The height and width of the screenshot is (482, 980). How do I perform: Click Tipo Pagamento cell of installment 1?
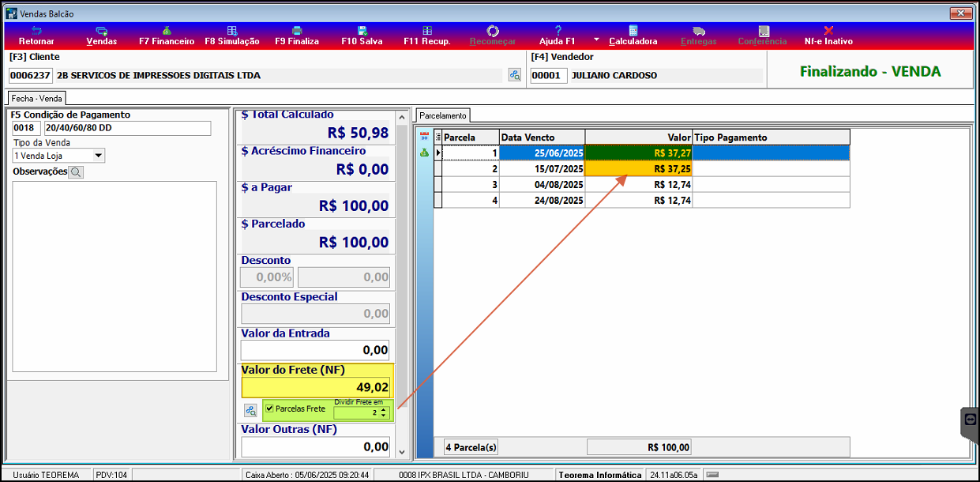(771, 153)
